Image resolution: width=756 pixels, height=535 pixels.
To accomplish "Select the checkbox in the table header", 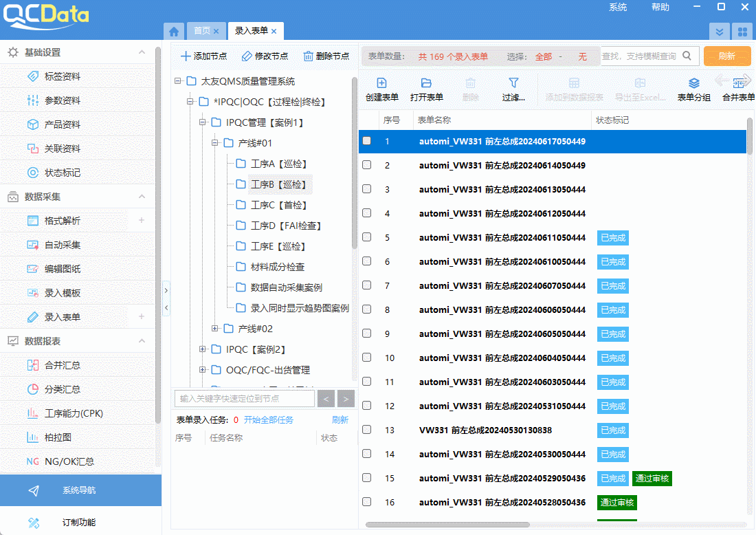I will click(x=366, y=120).
